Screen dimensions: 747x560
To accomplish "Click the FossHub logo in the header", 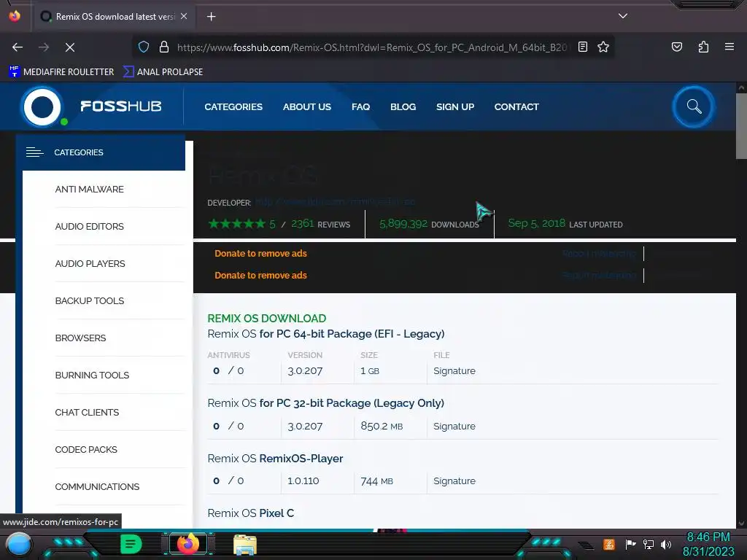I will [x=91, y=106].
